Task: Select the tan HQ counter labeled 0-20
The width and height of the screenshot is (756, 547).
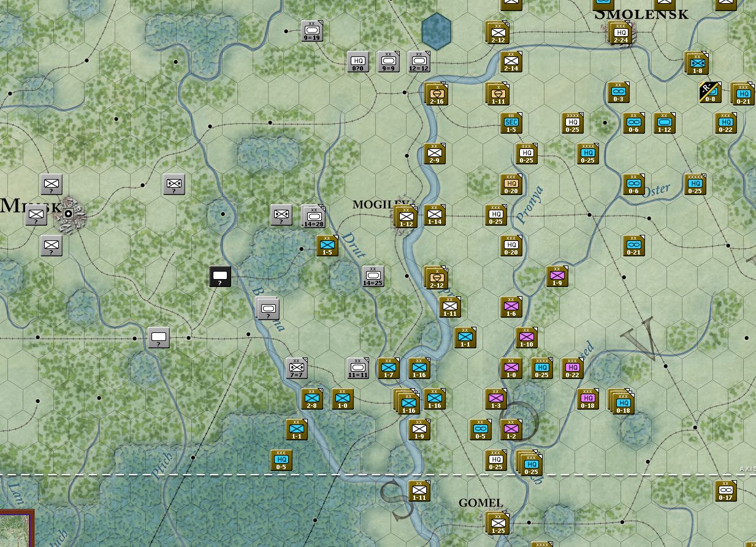Action: [x=511, y=184]
